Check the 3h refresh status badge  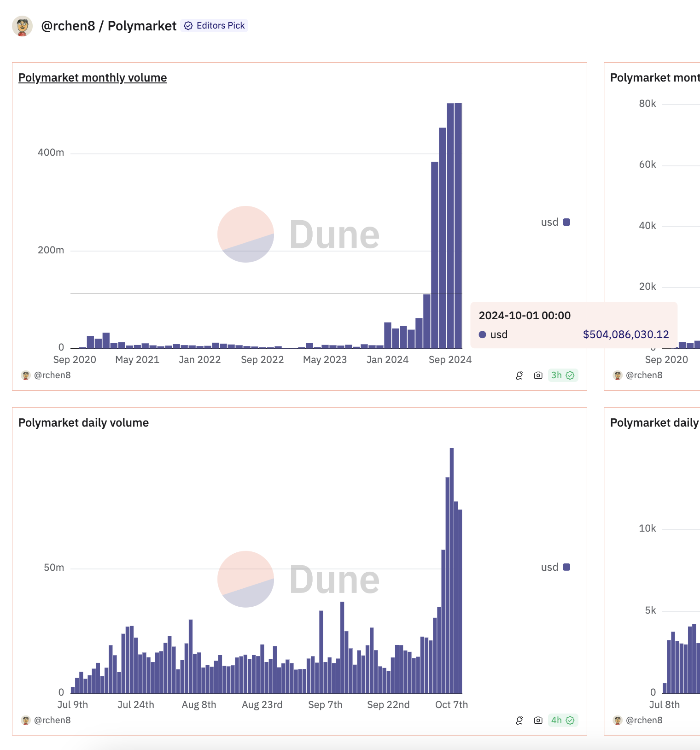click(563, 375)
